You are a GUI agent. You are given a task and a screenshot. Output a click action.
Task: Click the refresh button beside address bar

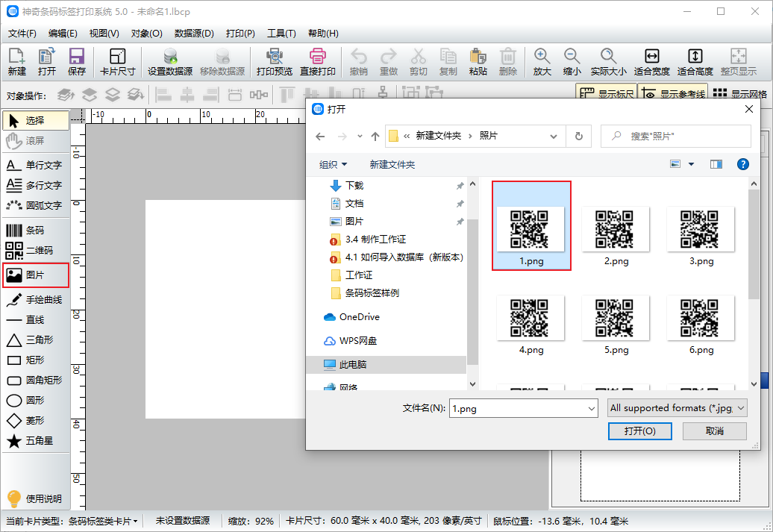click(x=579, y=136)
